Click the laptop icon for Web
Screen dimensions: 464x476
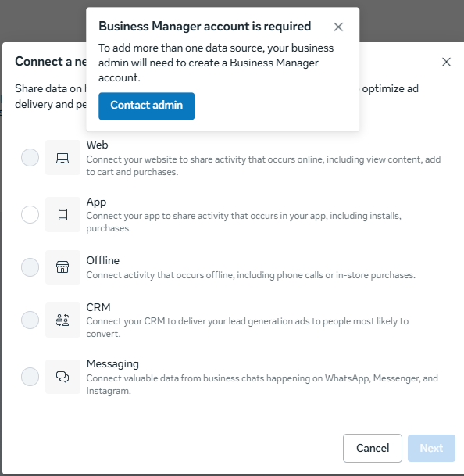click(x=62, y=158)
